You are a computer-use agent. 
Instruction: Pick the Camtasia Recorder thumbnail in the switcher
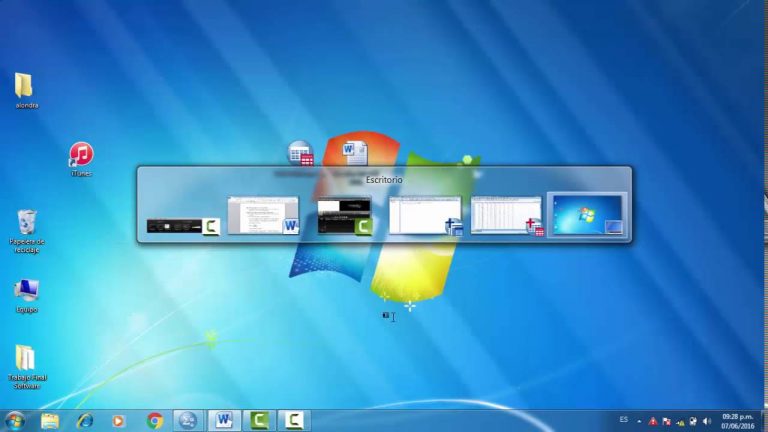point(183,226)
